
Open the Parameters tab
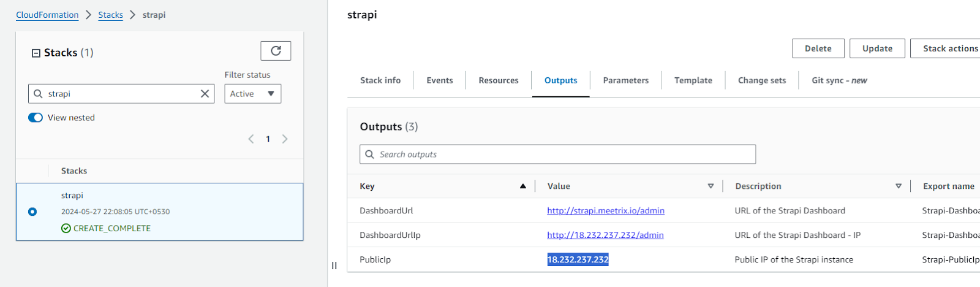[x=625, y=80]
